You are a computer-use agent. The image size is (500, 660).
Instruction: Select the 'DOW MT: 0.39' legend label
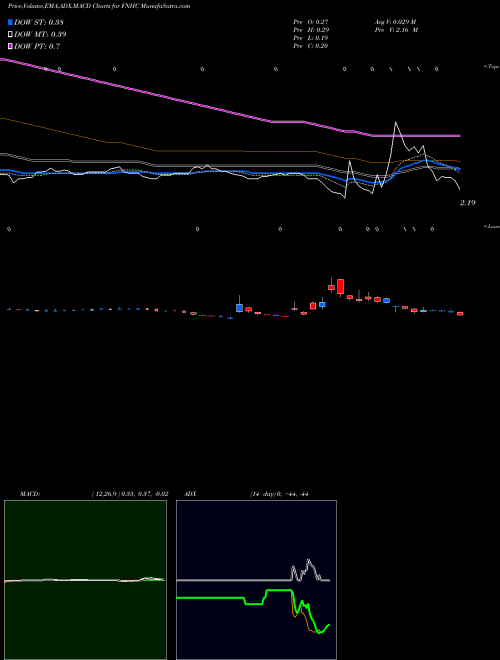coord(40,35)
